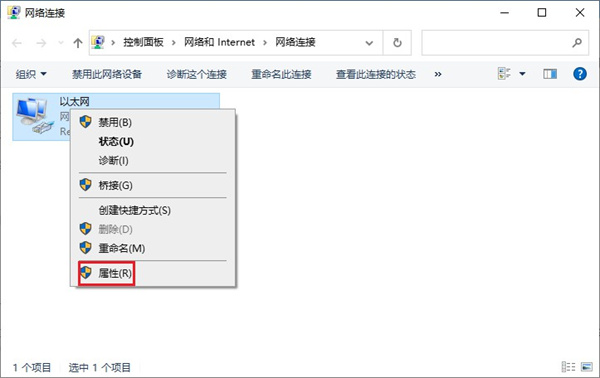The image size is (600, 378).
Task: Click the 1 个项目 status text
Action: coord(32,368)
